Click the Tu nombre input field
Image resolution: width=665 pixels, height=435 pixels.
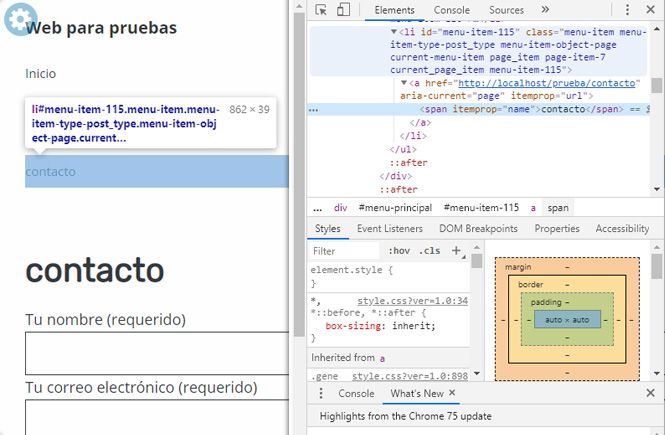(x=156, y=353)
